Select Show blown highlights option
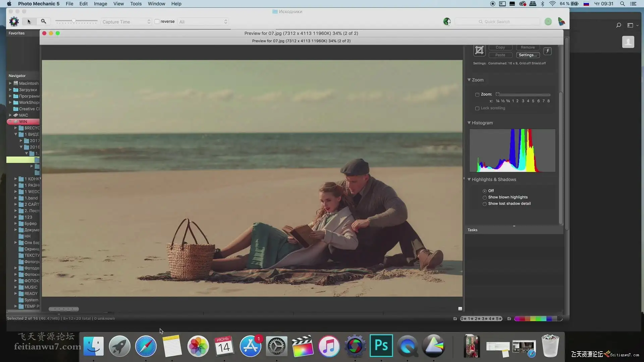 [x=485, y=197]
